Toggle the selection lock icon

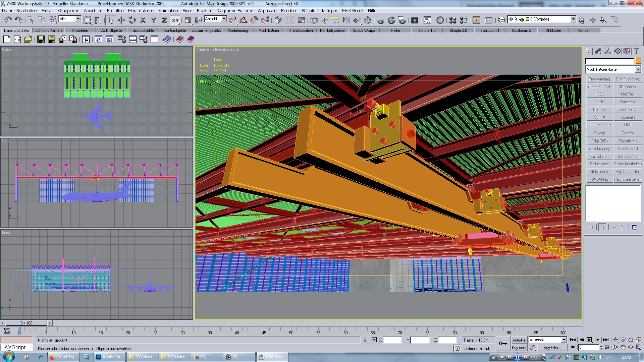(365, 340)
